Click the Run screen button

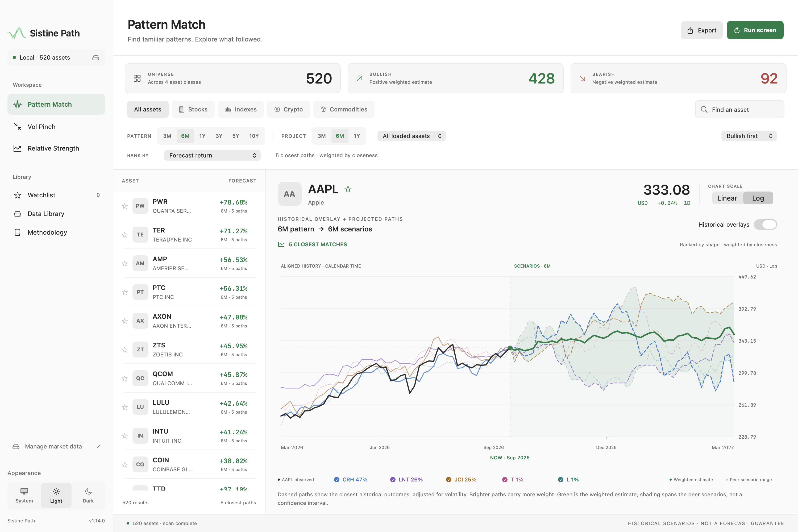point(755,30)
